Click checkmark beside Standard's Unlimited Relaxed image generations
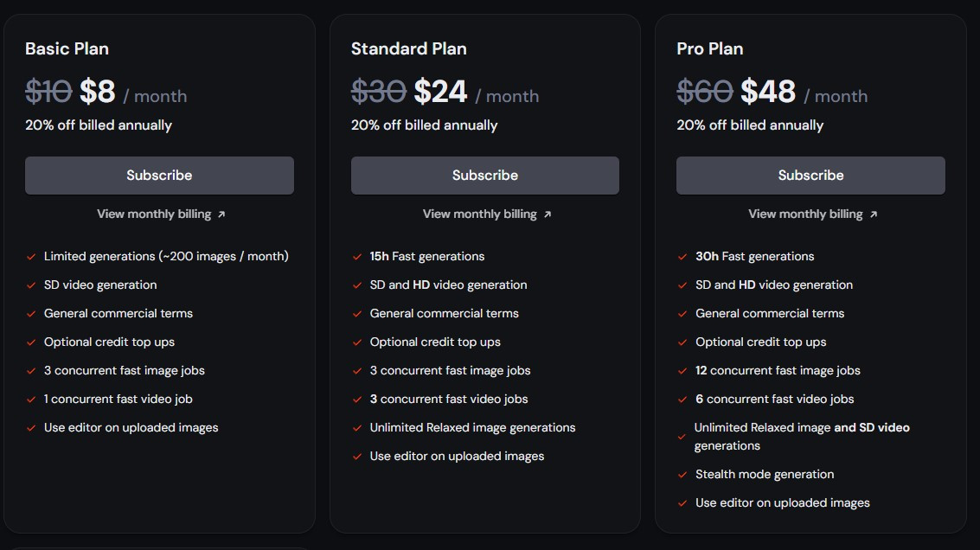The height and width of the screenshot is (550, 980). (x=357, y=428)
